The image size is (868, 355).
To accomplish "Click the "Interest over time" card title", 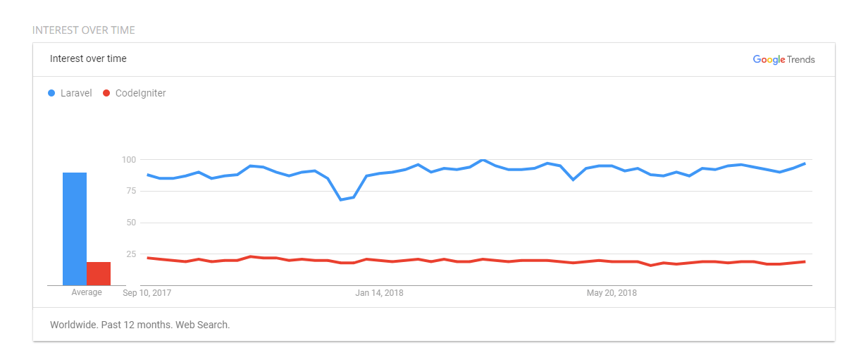I will (x=88, y=58).
